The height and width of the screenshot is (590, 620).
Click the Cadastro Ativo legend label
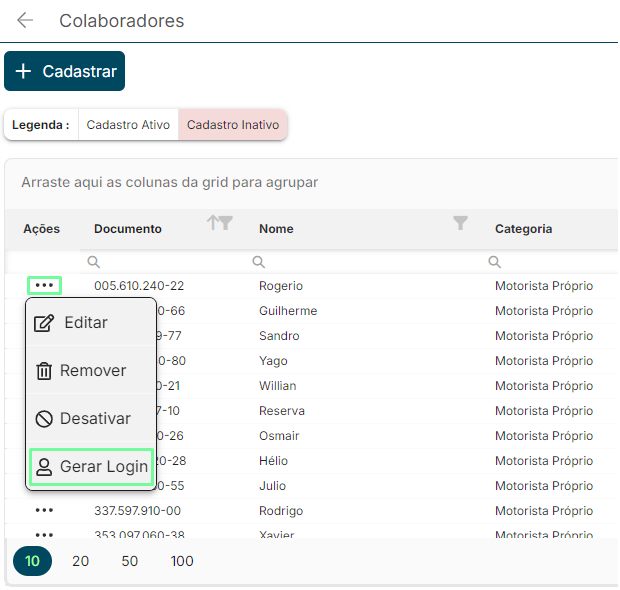(128, 125)
